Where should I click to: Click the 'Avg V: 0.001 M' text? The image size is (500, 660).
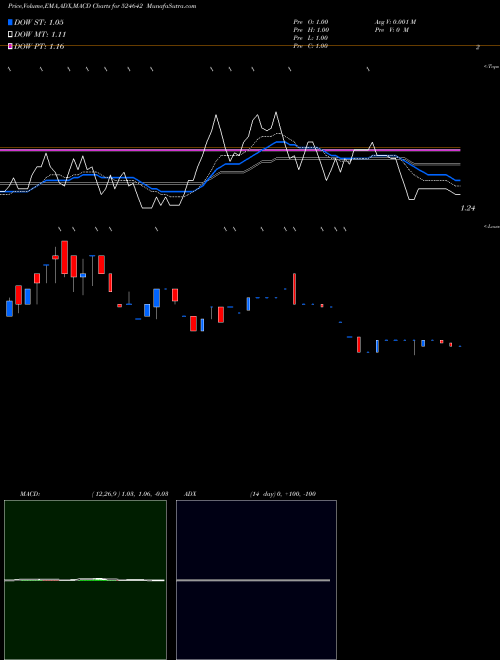coord(395,22)
